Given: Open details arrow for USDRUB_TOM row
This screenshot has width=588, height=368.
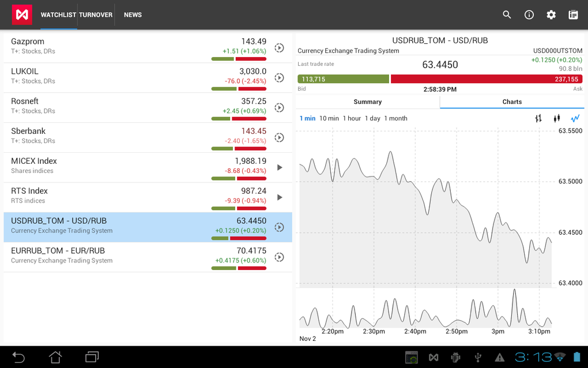Looking at the screenshot, I should click(279, 227).
